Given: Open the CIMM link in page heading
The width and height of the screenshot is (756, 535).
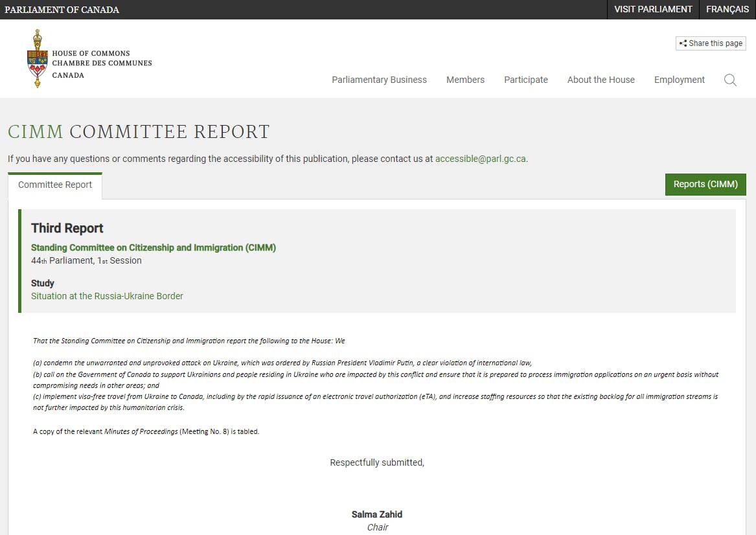Looking at the screenshot, I should pyautogui.click(x=36, y=131).
